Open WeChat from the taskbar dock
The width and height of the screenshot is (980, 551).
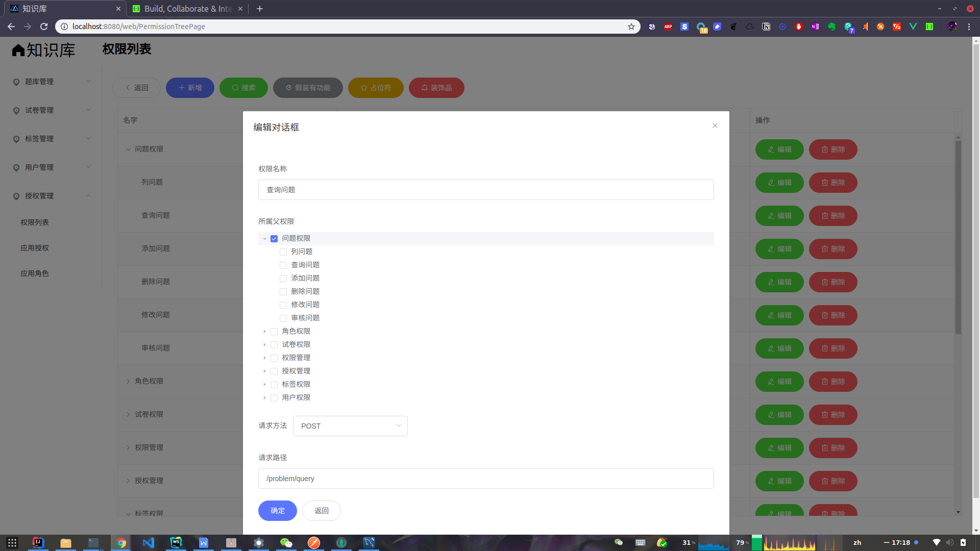[x=286, y=542]
